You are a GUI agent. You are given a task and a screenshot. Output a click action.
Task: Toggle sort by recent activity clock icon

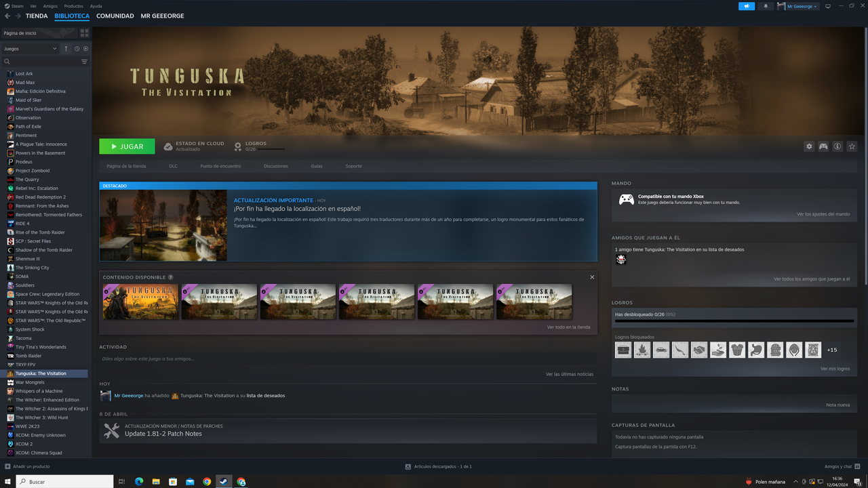click(x=77, y=49)
